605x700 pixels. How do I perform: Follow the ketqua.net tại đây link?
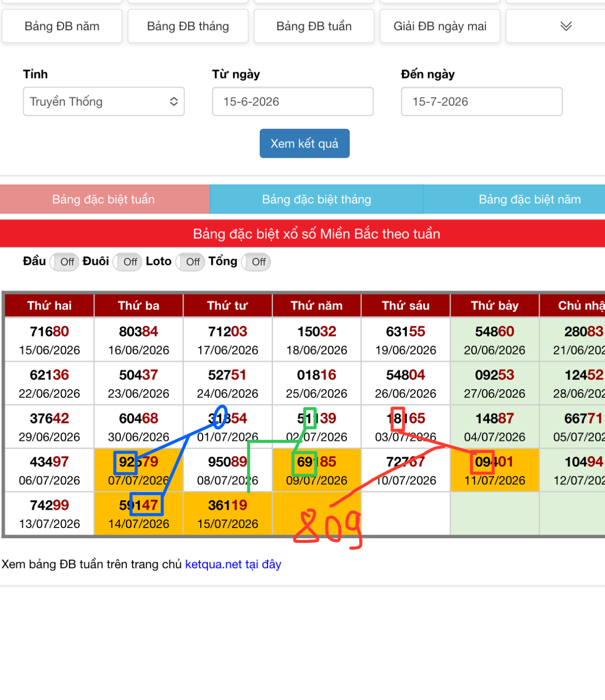point(233,564)
